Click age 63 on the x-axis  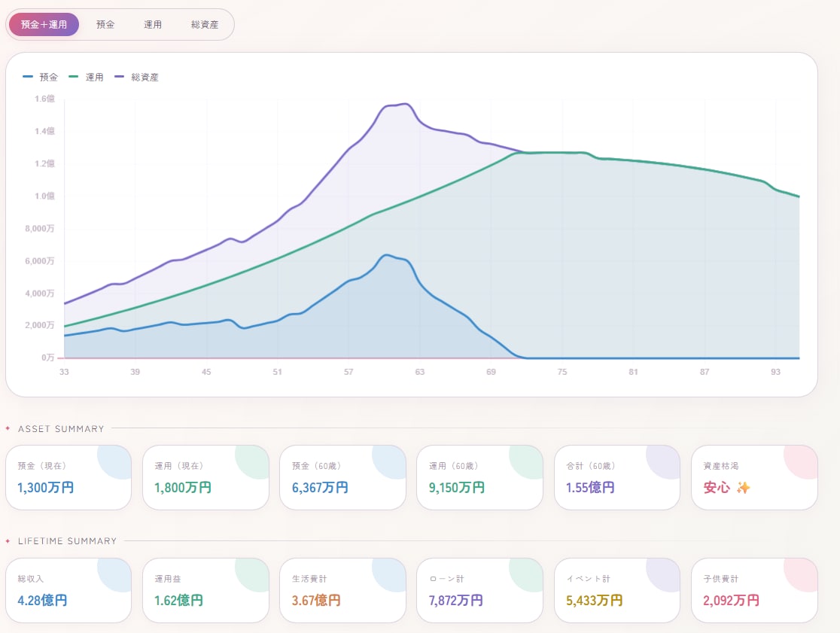pos(420,372)
